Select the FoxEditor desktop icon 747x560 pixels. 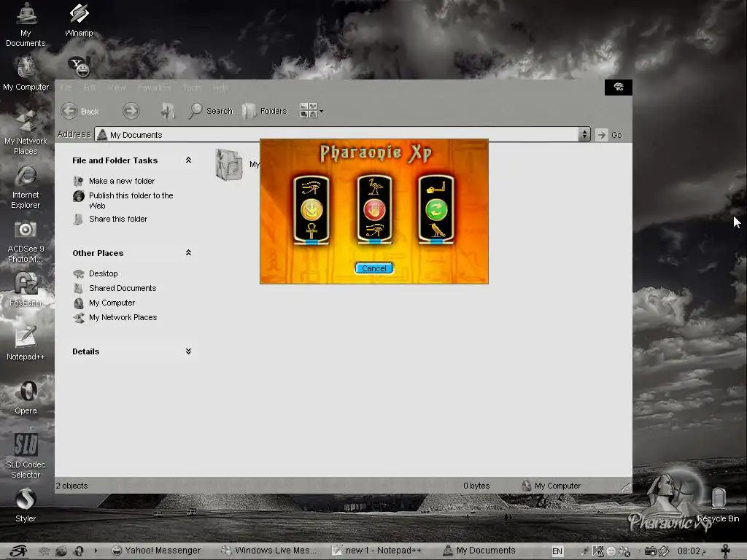point(26,289)
